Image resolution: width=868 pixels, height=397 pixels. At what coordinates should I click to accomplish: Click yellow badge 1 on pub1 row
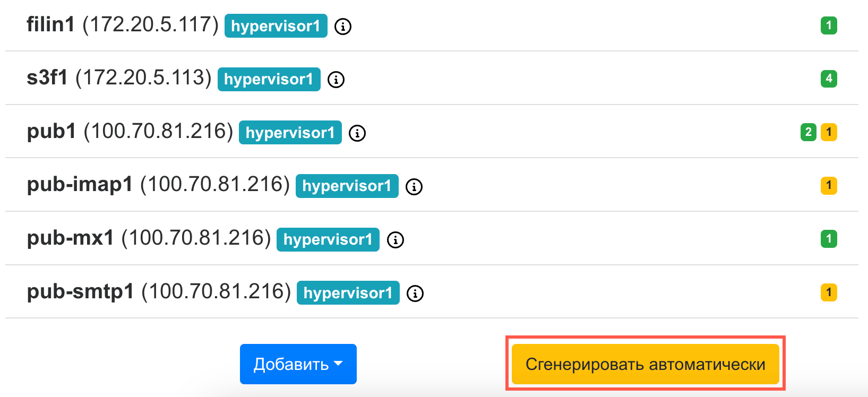click(829, 132)
